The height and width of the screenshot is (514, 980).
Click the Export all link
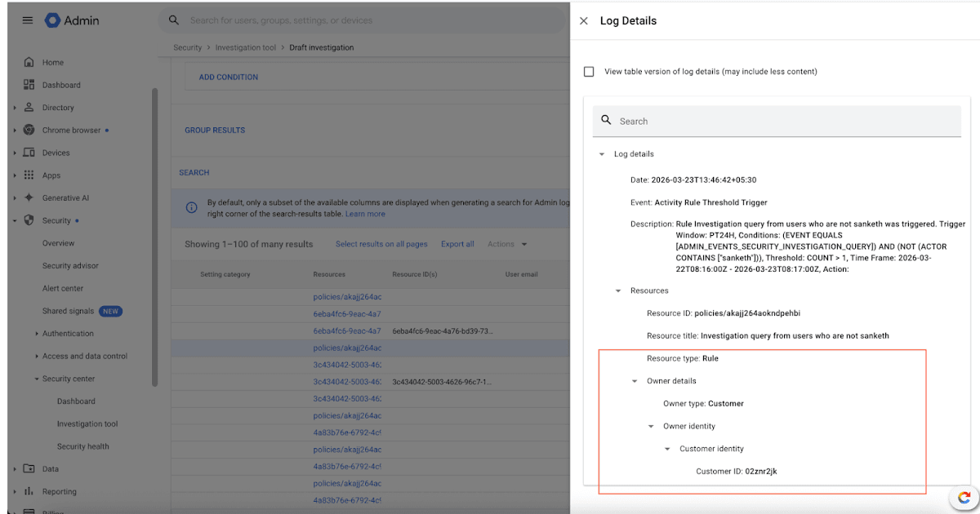click(x=457, y=244)
